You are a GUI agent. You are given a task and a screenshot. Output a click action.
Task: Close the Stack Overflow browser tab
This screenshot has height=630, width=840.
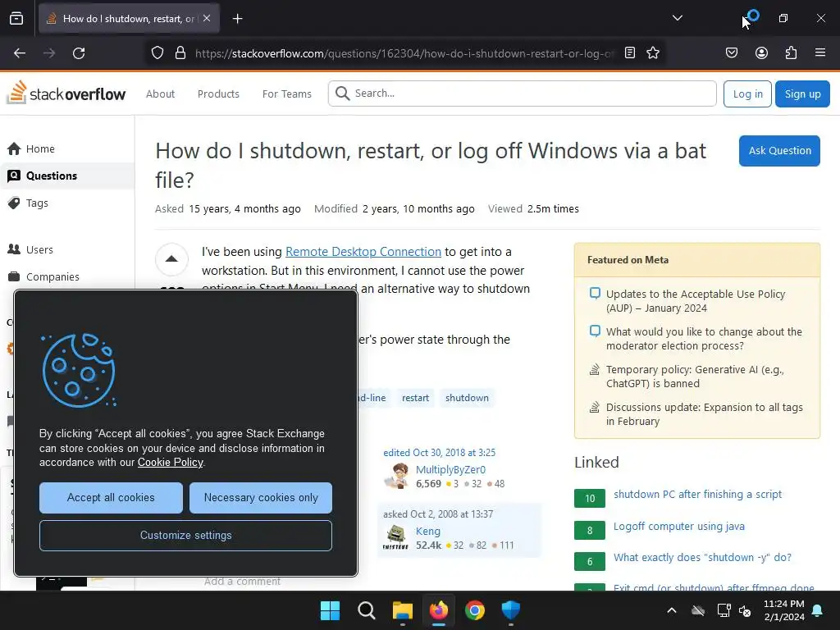tap(207, 18)
